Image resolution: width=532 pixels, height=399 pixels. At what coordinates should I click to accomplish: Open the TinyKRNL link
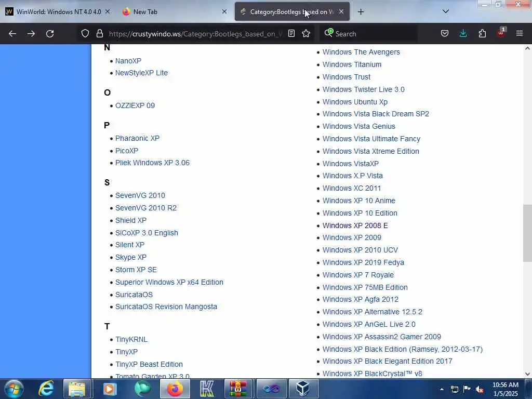[x=131, y=339]
